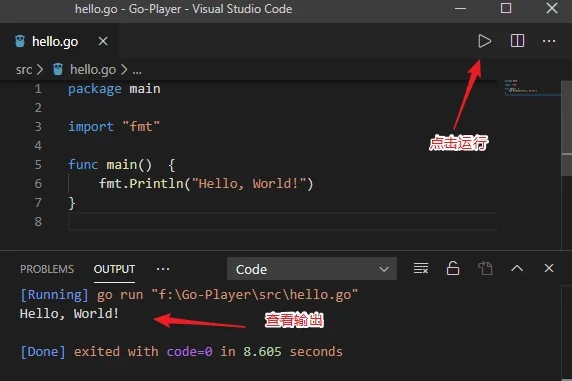572x381 pixels.
Task: Expand the breadcrumb ellipsis symbol list
Action: [137, 70]
